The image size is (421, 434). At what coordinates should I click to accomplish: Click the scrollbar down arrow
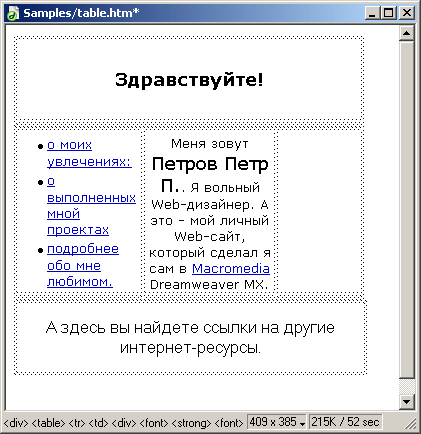click(406, 402)
